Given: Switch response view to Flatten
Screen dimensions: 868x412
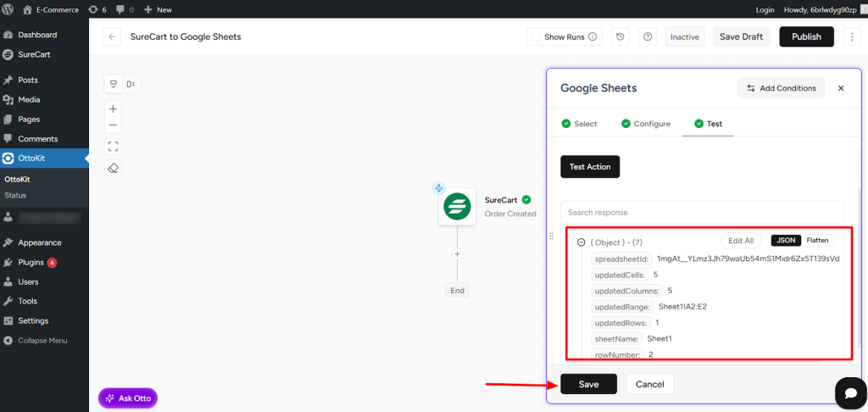Looking at the screenshot, I should tap(817, 241).
